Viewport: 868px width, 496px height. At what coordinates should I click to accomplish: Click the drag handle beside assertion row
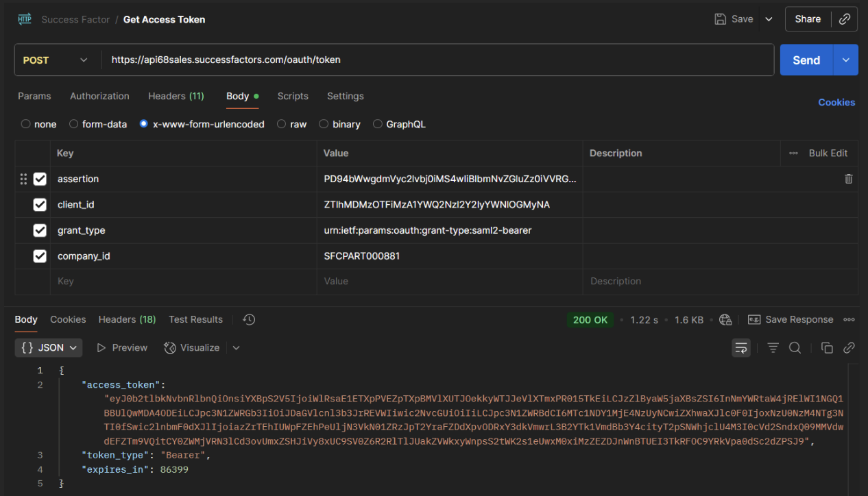point(23,179)
